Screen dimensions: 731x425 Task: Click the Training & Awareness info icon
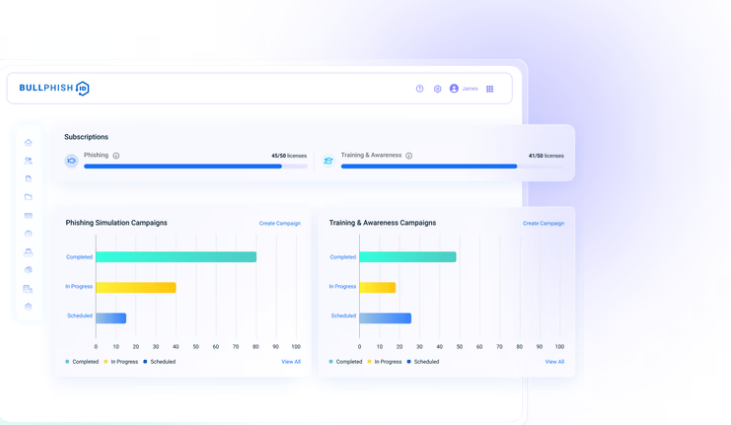click(409, 156)
